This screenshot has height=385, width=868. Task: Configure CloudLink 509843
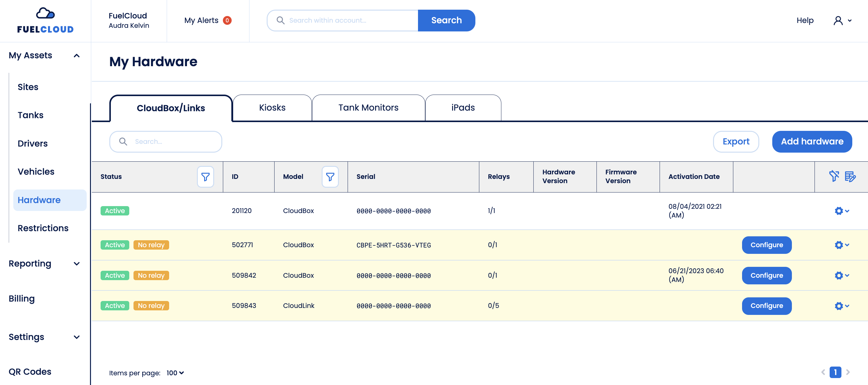[767, 306]
